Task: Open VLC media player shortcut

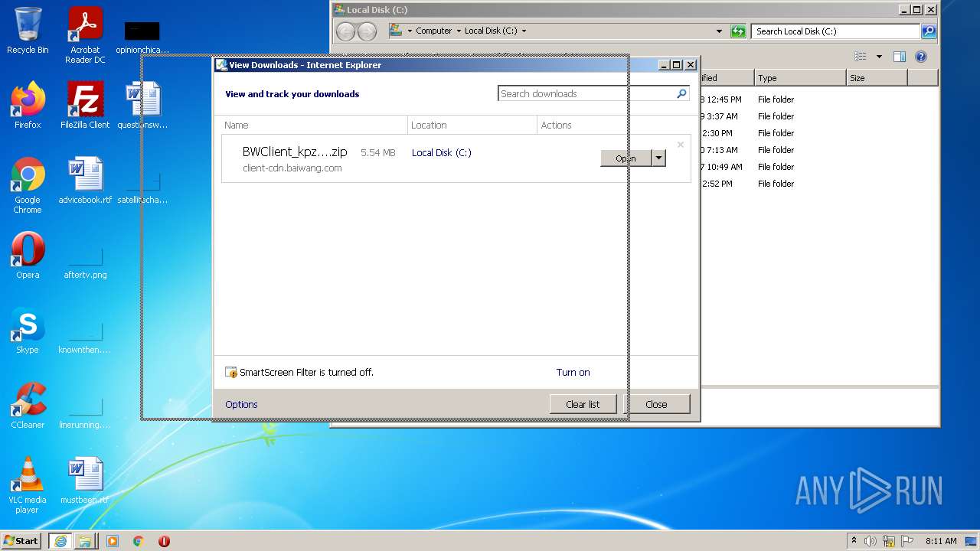Action: 28,485
